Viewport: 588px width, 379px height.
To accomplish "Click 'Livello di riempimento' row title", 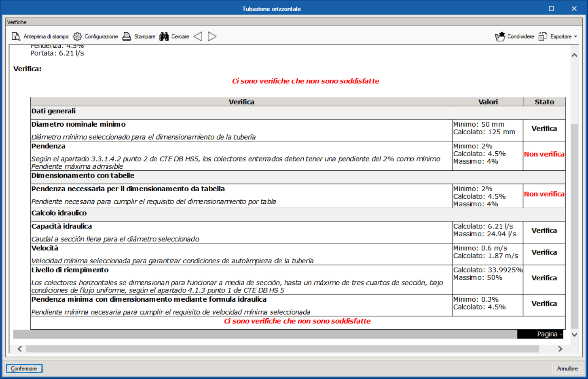I will (x=70, y=270).
